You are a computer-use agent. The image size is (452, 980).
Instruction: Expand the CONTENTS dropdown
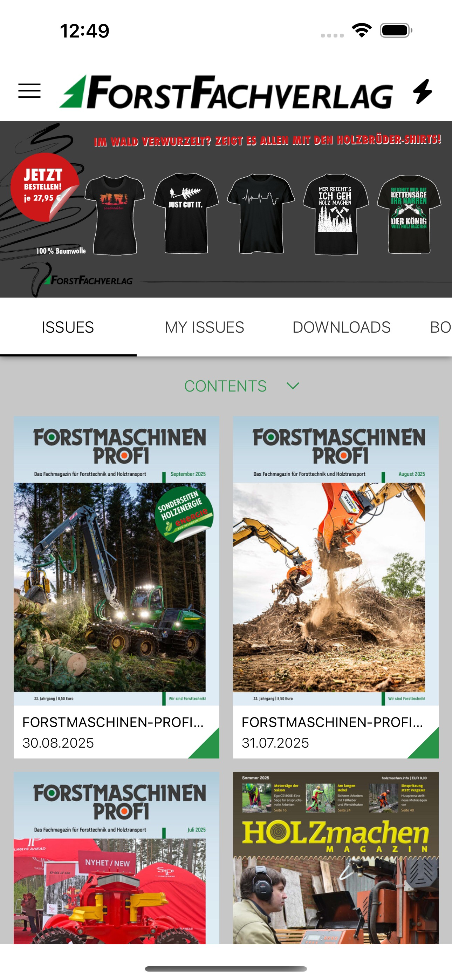coord(242,386)
